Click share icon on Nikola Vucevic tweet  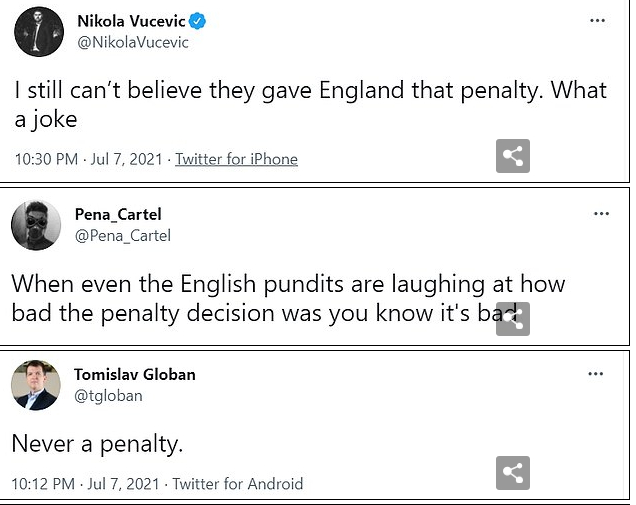click(x=512, y=156)
